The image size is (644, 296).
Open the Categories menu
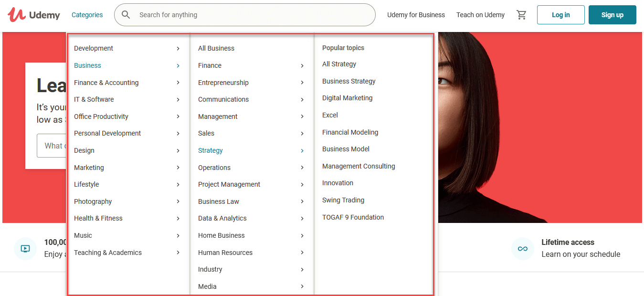coord(87,15)
